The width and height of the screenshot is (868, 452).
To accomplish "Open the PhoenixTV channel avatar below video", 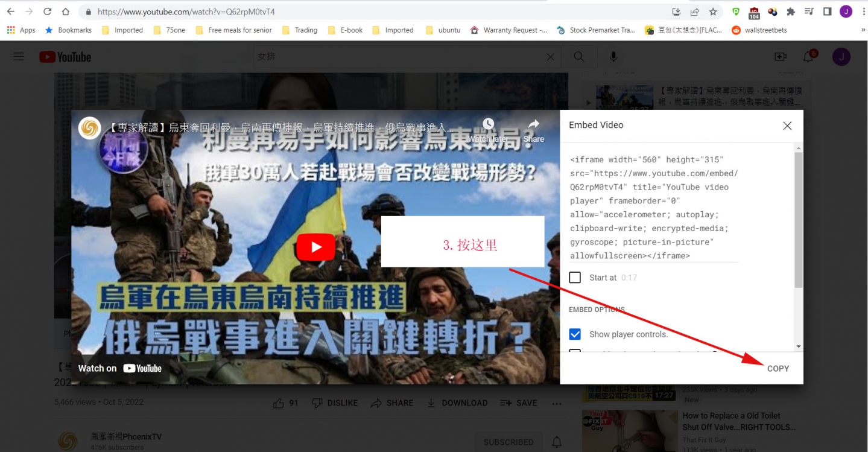I will tap(68, 441).
